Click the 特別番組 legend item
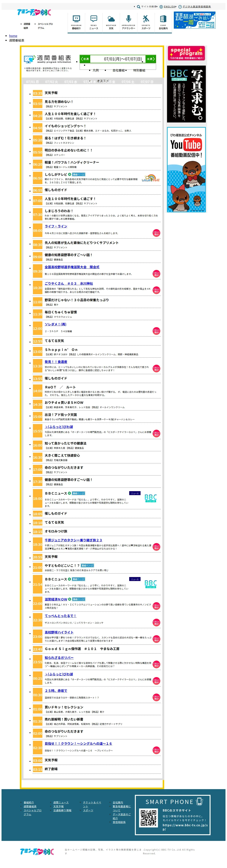Viewport: 227px width, 868px height. [139, 71]
